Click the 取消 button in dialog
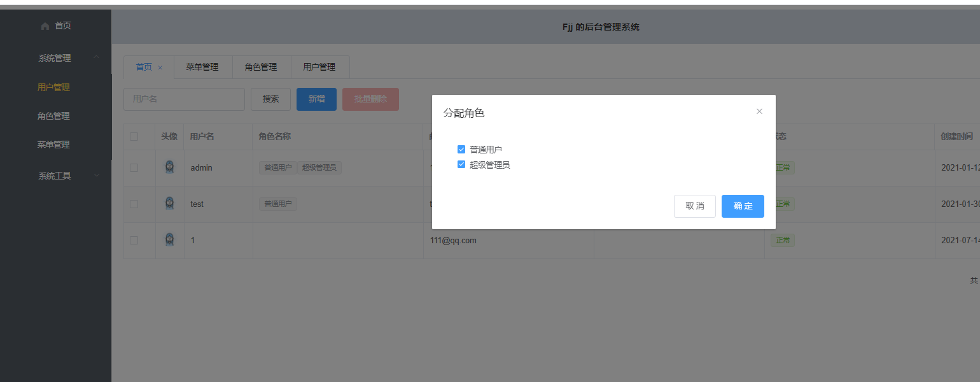This screenshot has height=382, width=980. pyautogui.click(x=695, y=206)
